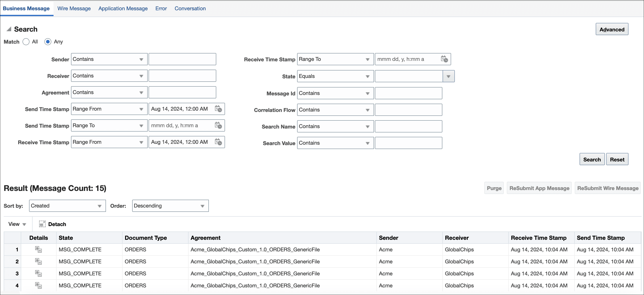This screenshot has height=295, width=644.
Task: Open Sort by Created dropdown
Action: point(67,206)
